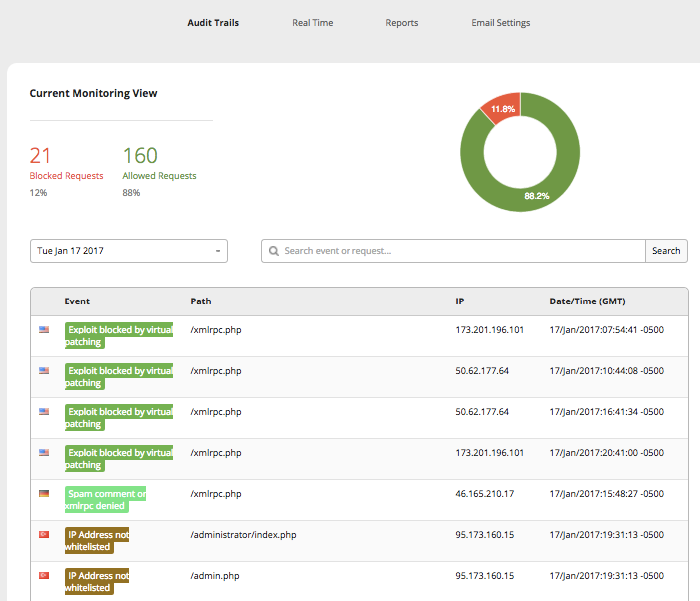Click the Date/Time (GMT) column header
This screenshot has width=700, height=601.
pos(587,300)
